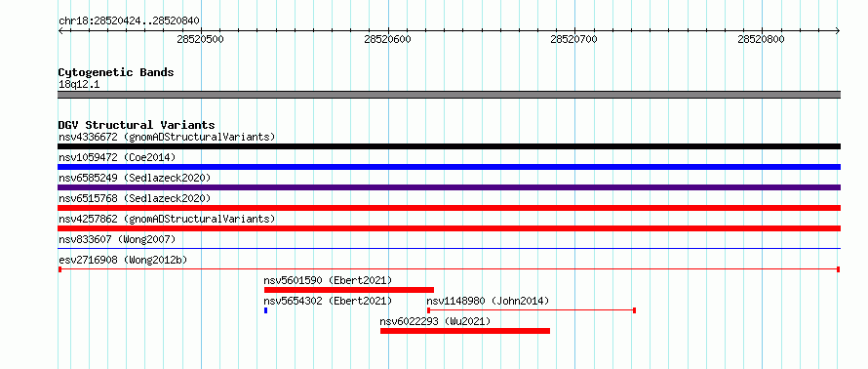Click the thin blue nsv833607 line
The image size is (868, 369).
pos(449,249)
